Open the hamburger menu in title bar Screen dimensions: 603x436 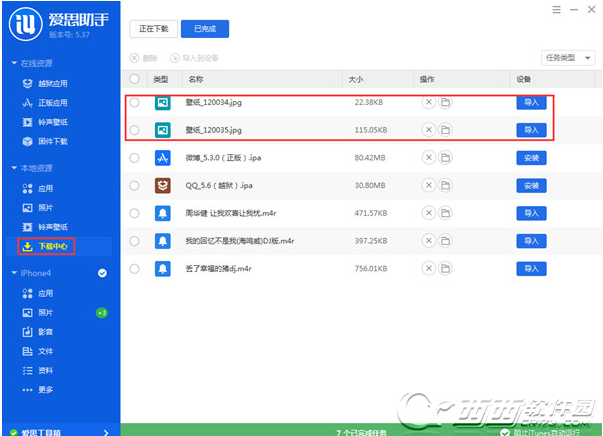[556, 10]
